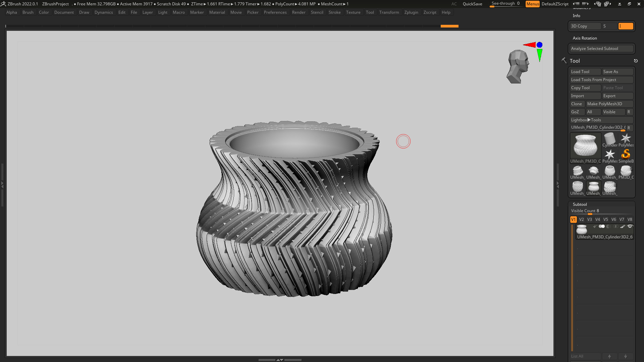This screenshot has height=362, width=644.
Task: Enable subtool visibility set V4
Action: pyautogui.click(x=598, y=220)
